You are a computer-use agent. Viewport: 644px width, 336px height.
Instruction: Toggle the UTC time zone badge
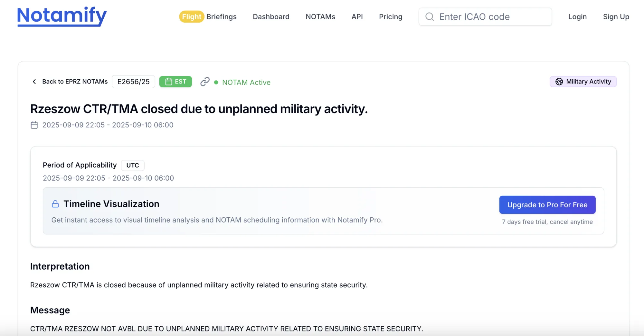click(133, 165)
